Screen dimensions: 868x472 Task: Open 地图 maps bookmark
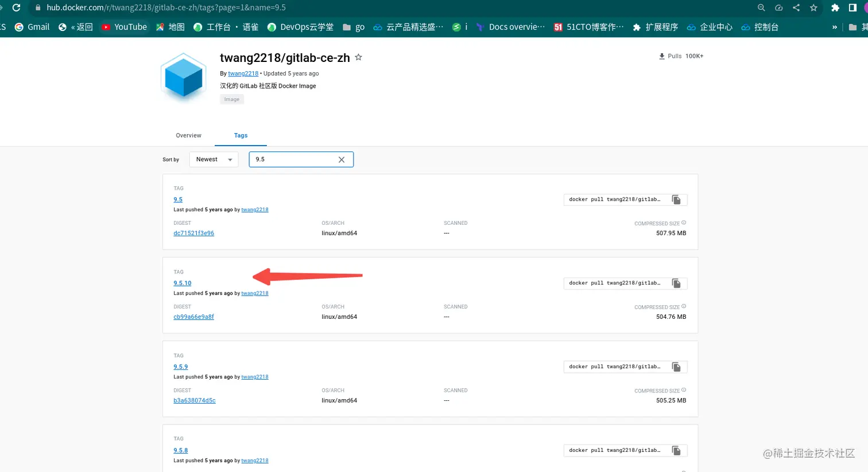(170, 27)
